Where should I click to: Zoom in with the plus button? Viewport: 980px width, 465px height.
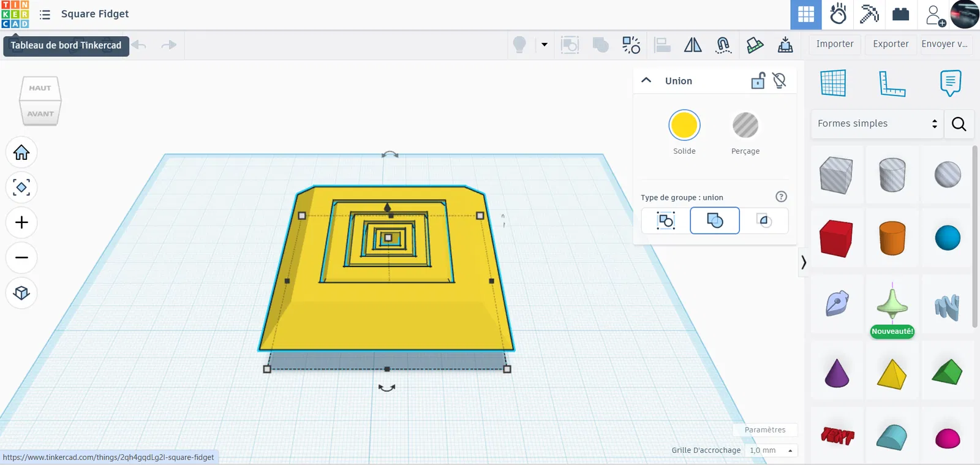pos(21,222)
